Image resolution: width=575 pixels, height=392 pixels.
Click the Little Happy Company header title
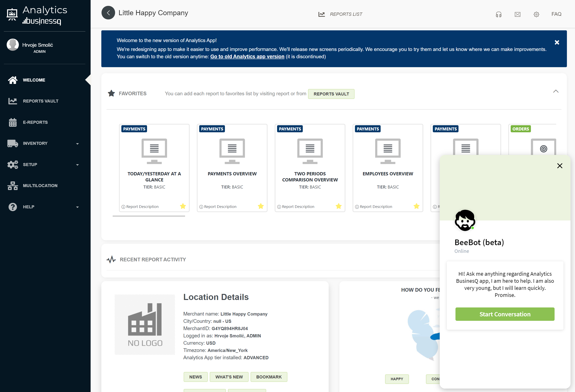(153, 13)
